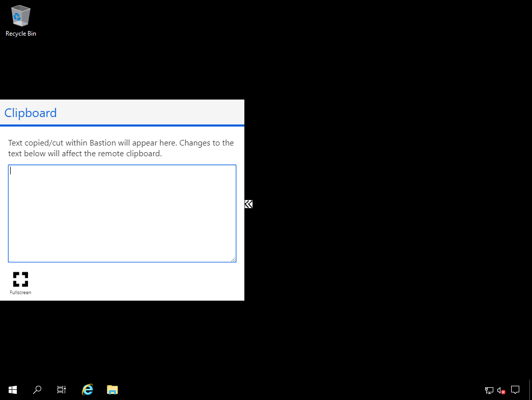
Task: Click the muted volume tray icon
Action: click(x=501, y=390)
